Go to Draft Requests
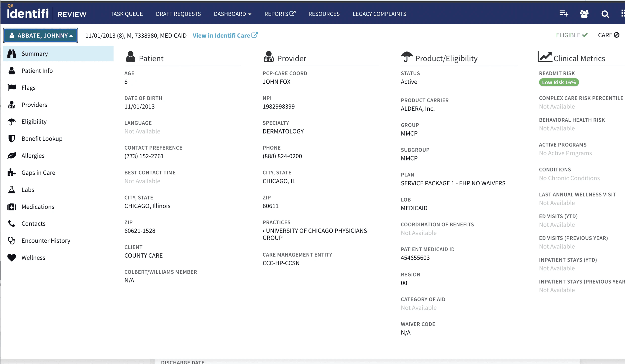The image size is (625, 364). pyautogui.click(x=178, y=14)
